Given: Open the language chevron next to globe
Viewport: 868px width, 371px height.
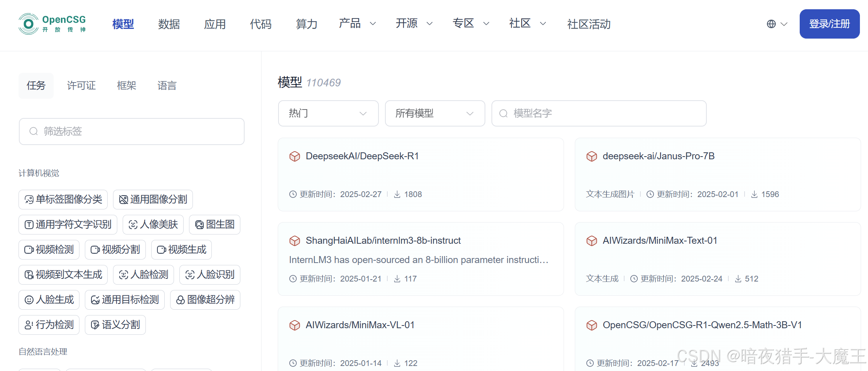Looking at the screenshot, I should [x=784, y=24].
